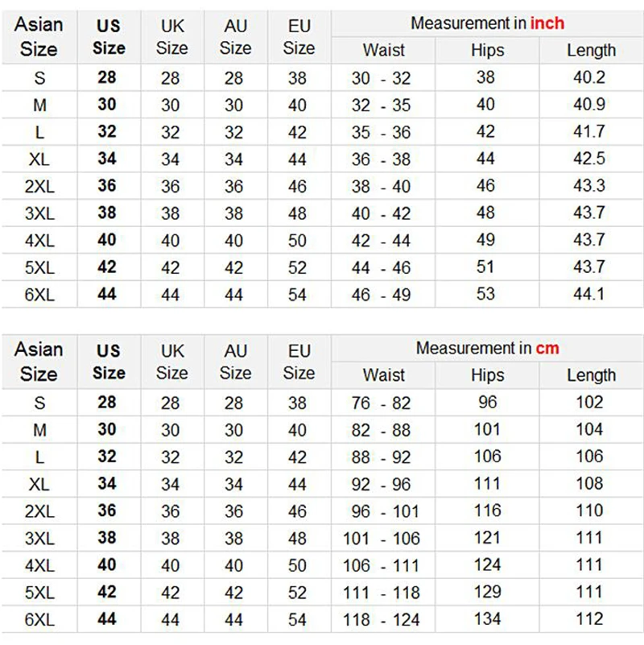Select the 2XL label in the cm table
The width and height of the screenshot is (644, 645).
pyautogui.click(x=39, y=511)
